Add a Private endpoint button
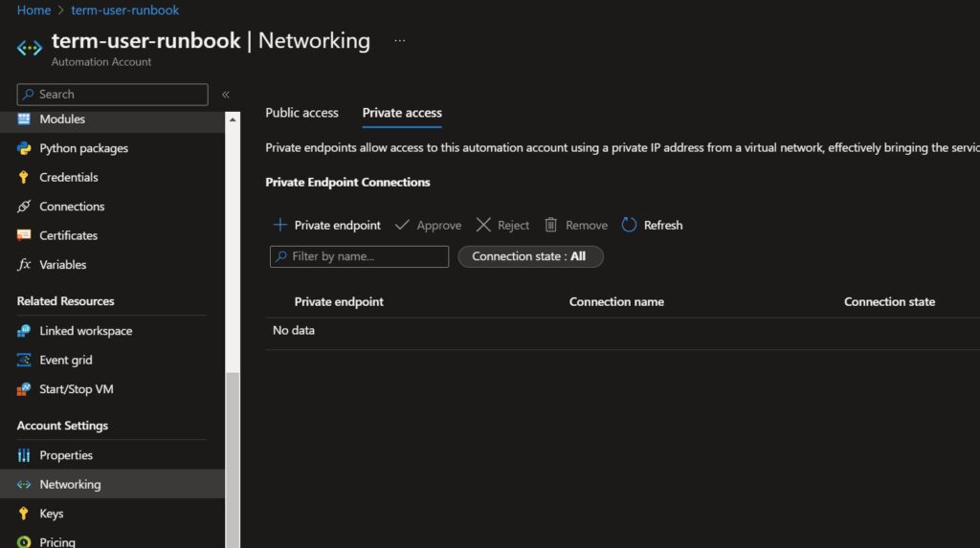 point(327,225)
